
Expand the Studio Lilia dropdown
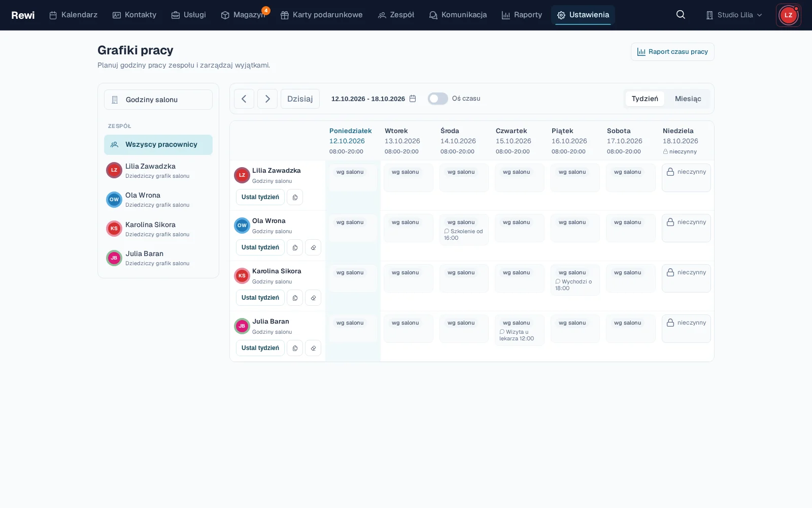pos(734,15)
